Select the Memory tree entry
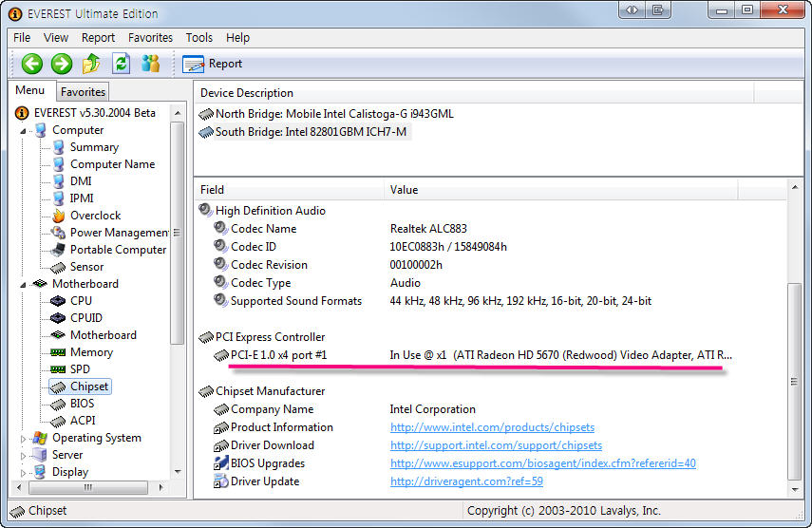 pyautogui.click(x=92, y=352)
